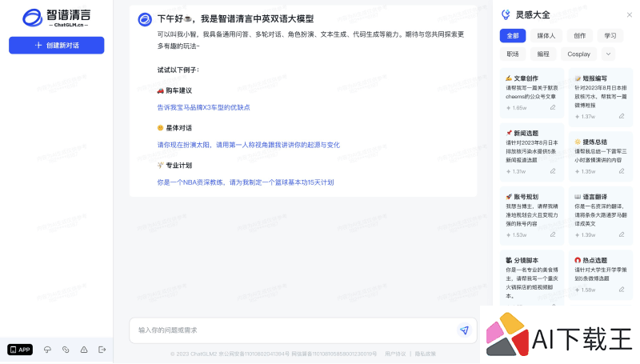Click the 灵感大全 lightbulb icon
Image resolution: width=640 pixels, height=364 pixels.
[506, 14]
